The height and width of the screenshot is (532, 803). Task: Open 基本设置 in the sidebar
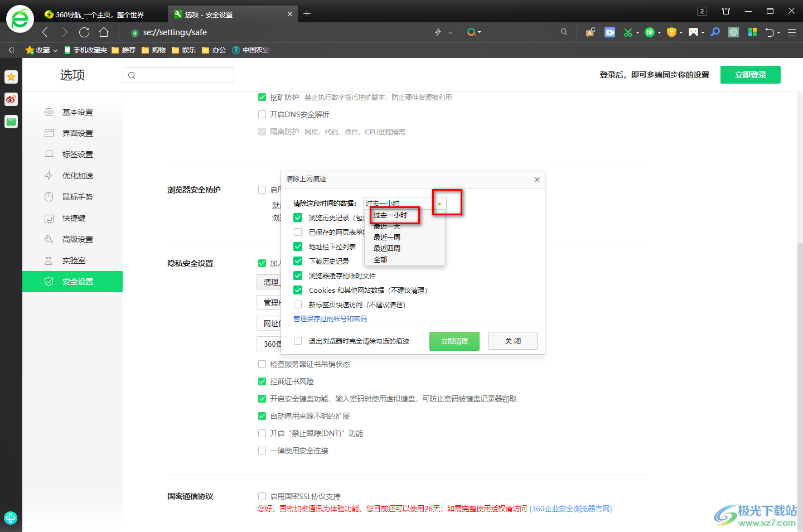pos(72,112)
